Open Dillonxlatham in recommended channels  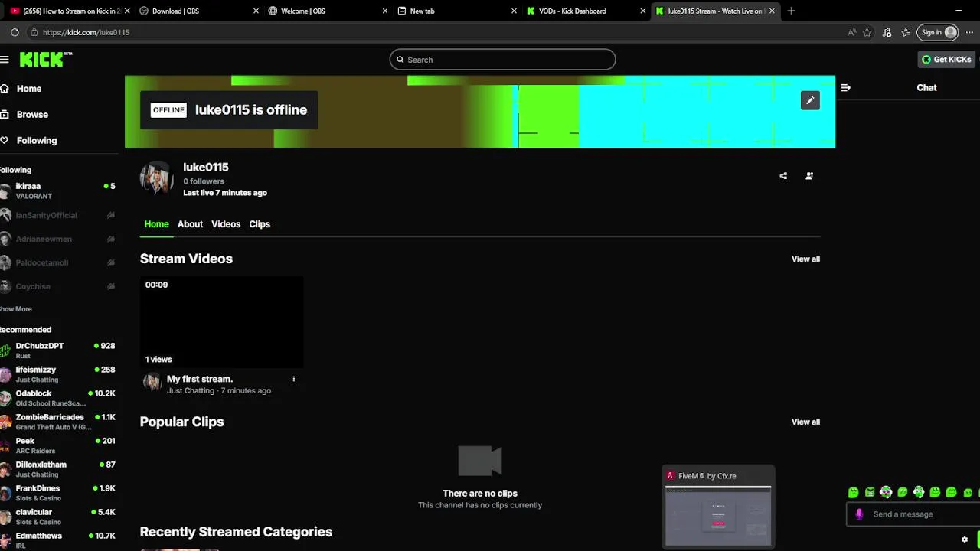[57, 469]
